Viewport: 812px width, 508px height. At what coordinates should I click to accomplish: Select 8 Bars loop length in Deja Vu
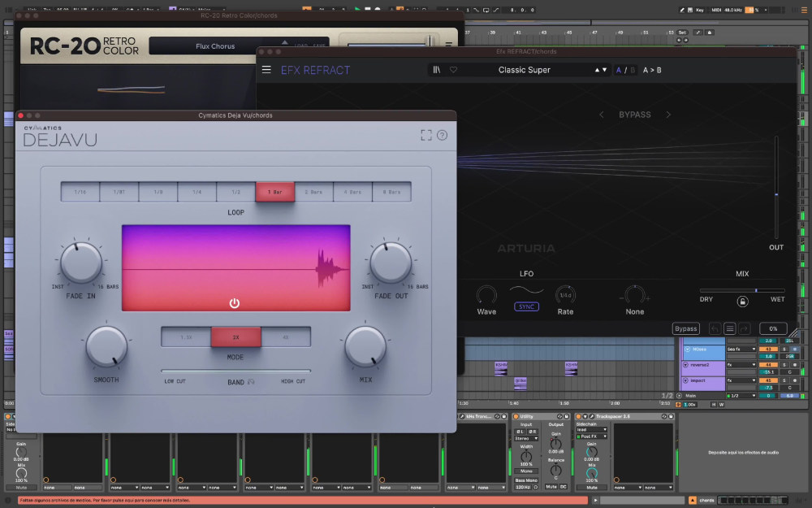pos(392,192)
